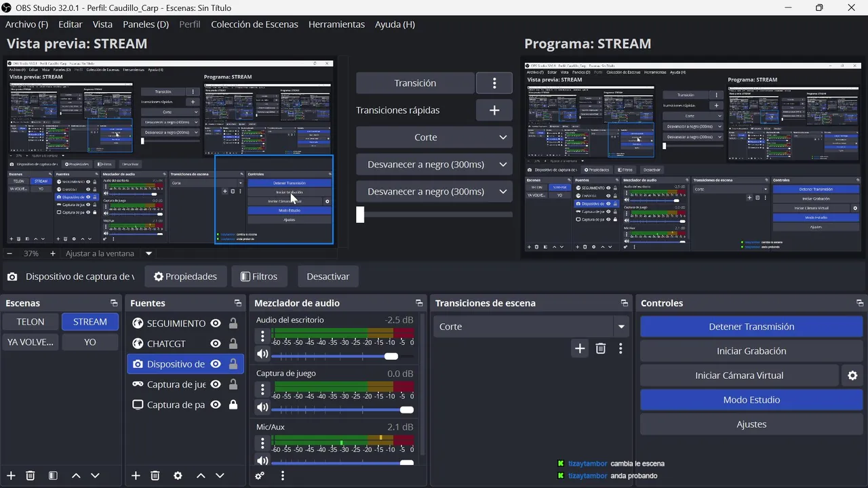Open scene transition properties three dots
Viewport: 868px width, 488px height.
pos(620,348)
